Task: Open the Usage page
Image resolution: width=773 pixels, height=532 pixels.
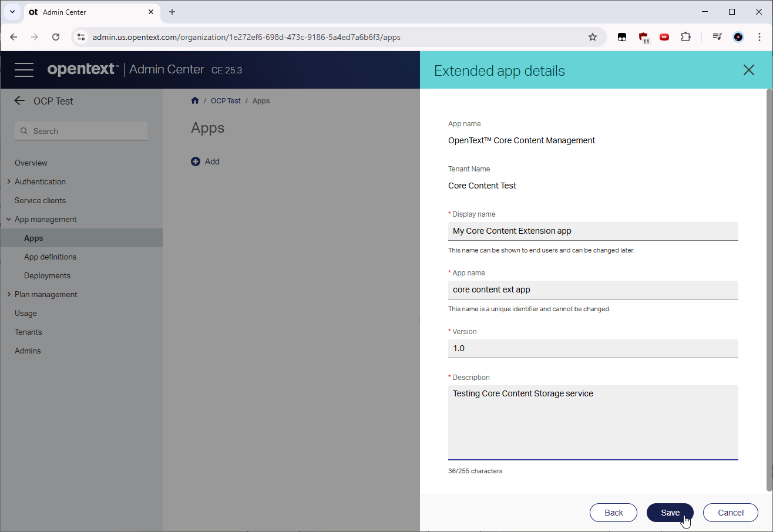Action: click(x=26, y=313)
